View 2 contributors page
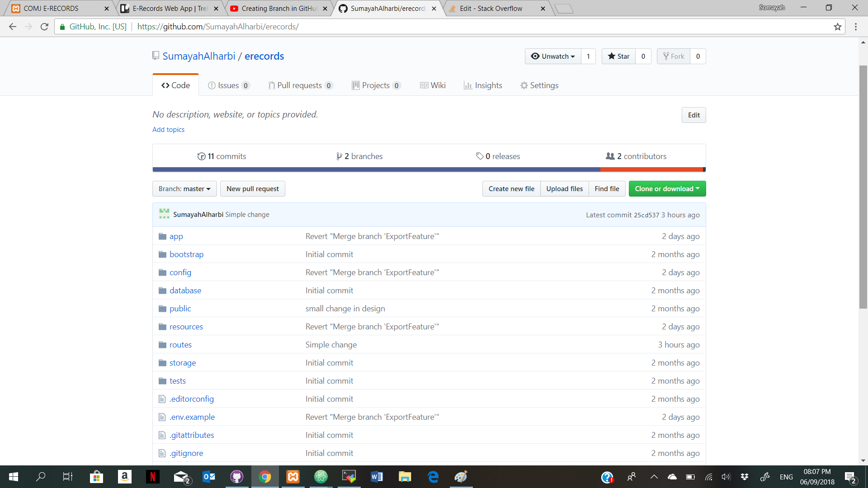 coord(636,156)
